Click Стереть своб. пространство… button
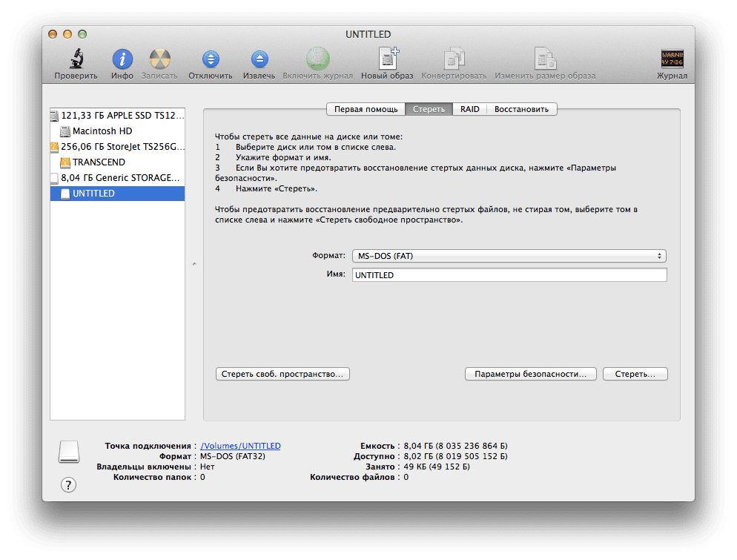This screenshot has width=737, height=560. click(282, 375)
